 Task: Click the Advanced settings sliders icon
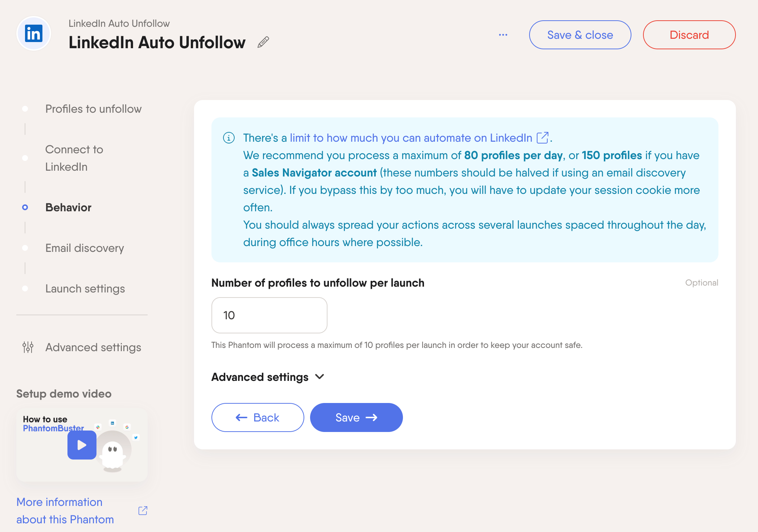(28, 347)
